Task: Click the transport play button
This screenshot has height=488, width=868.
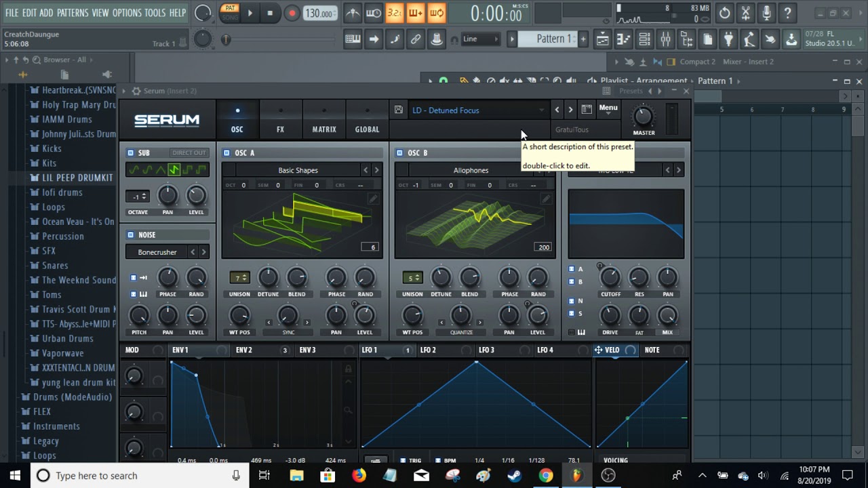Action: click(250, 13)
